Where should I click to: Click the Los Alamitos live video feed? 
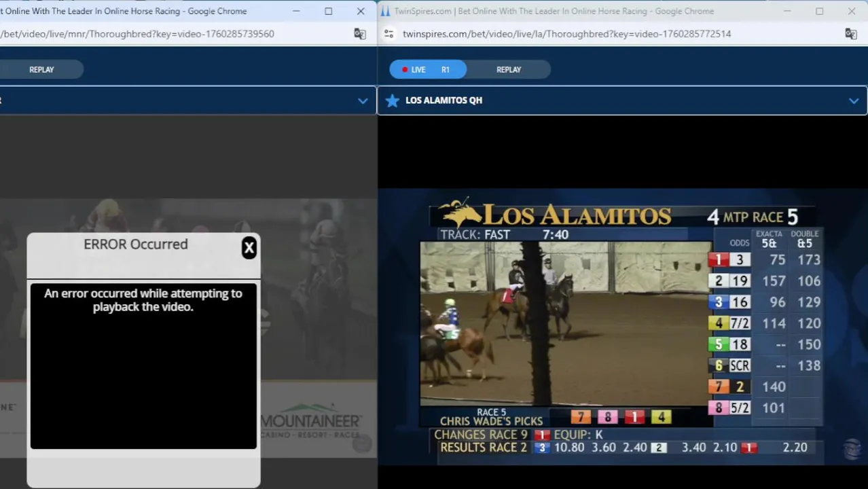coord(566,323)
